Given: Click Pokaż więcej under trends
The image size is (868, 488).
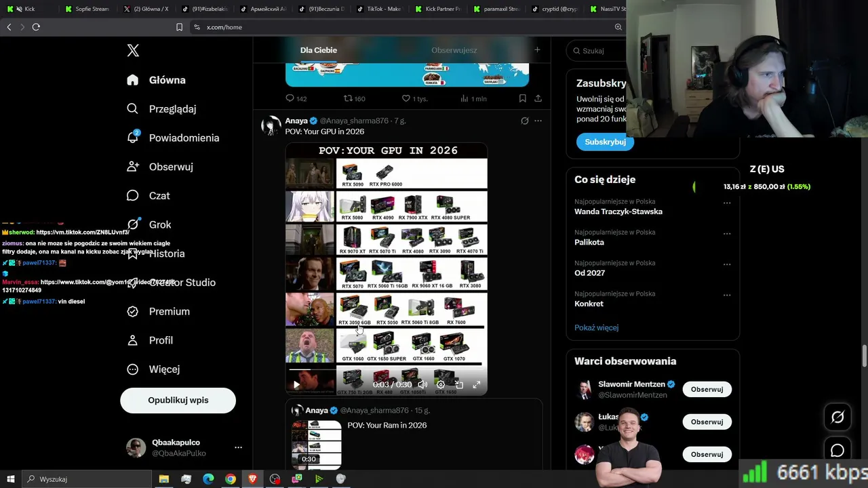Looking at the screenshot, I should click(x=597, y=327).
